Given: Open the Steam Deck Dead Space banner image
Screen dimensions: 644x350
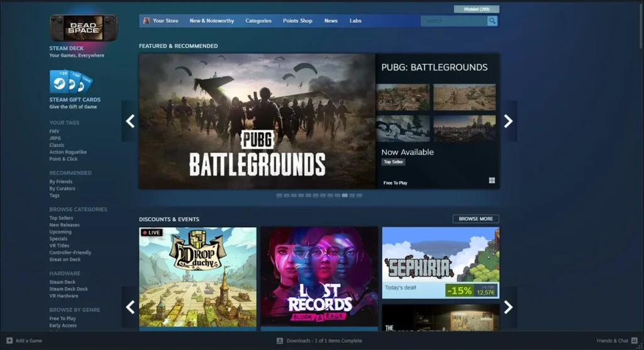Looking at the screenshot, I should (84, 28).
